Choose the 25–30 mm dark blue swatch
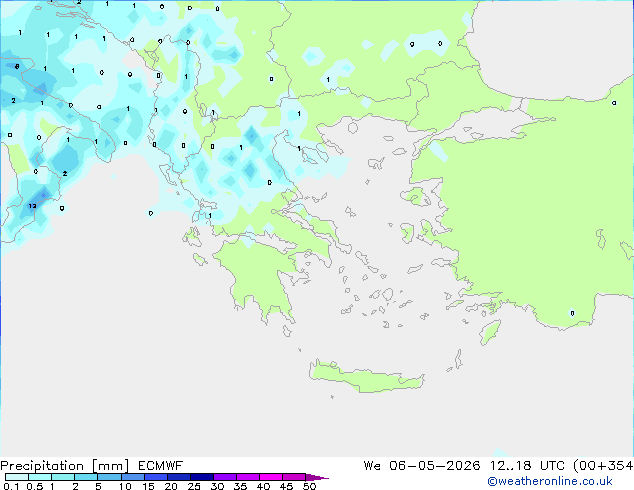This screenshot has height=490, width=634. point(201,477)
